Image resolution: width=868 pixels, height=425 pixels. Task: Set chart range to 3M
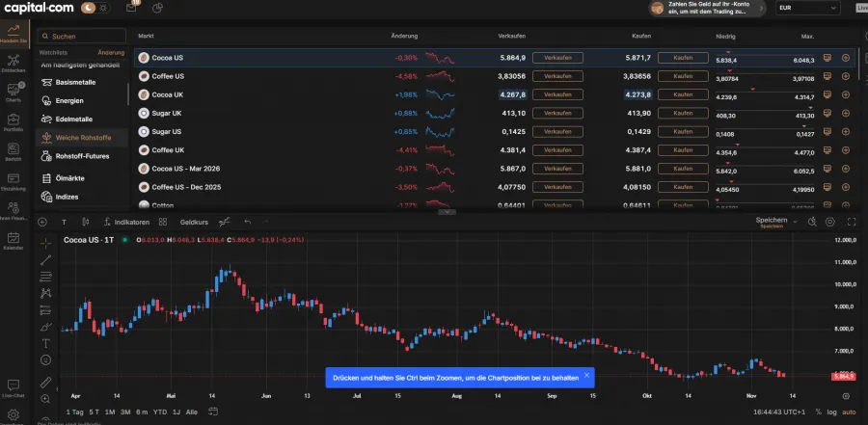[x=125, y=412]
